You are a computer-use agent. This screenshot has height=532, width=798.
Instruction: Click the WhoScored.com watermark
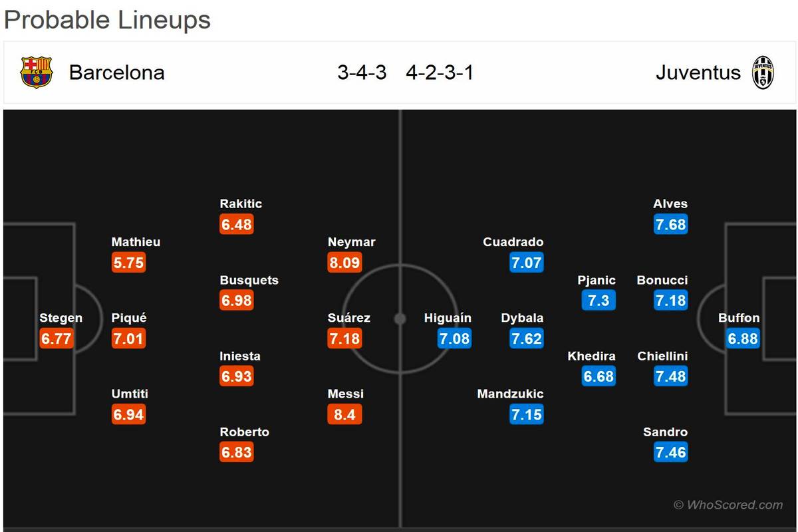[x=728, y=505]
